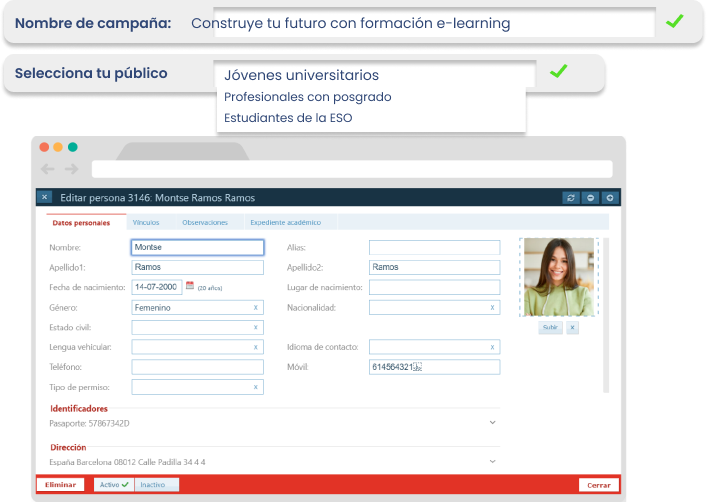Click the minus icon in the dialog header
This screenshot has width=707, height=502.
590,198
